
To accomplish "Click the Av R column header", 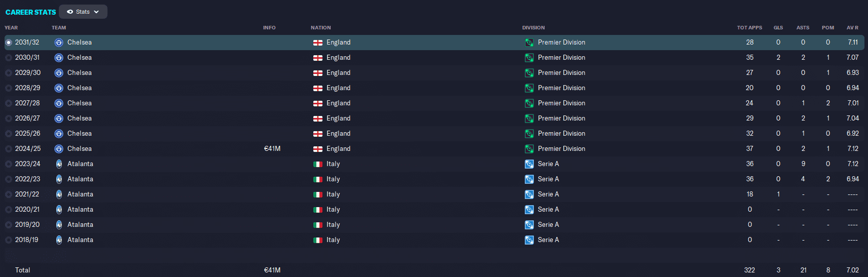I will point(852,28).
